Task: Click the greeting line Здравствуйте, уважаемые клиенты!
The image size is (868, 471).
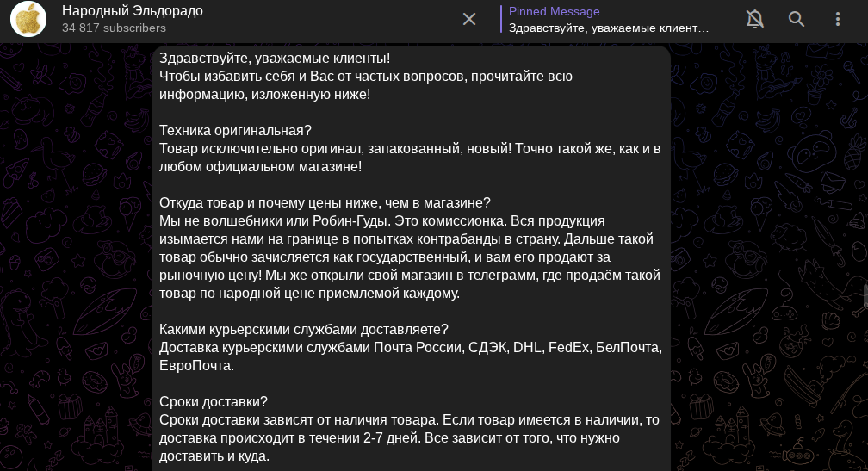Action: pos(275,58)
